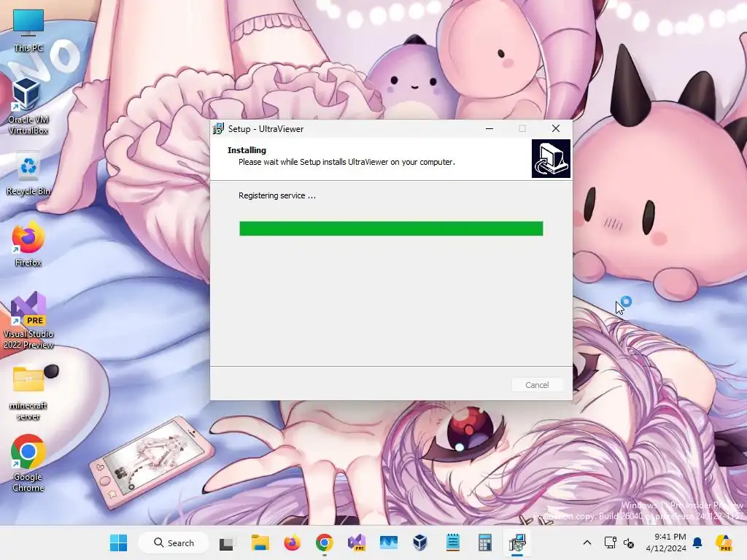
Task: Click the 'Installing' heading text
Action: [247, 150]
